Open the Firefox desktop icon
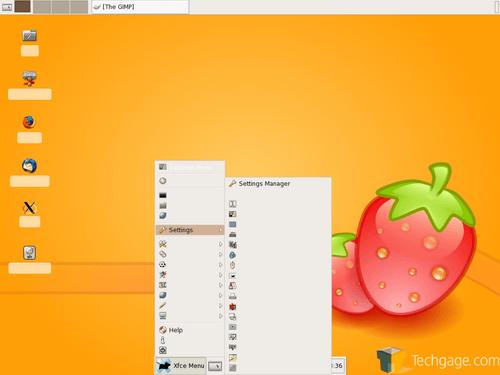The width and height of the screenshot is (500, 375). [29, 122]
